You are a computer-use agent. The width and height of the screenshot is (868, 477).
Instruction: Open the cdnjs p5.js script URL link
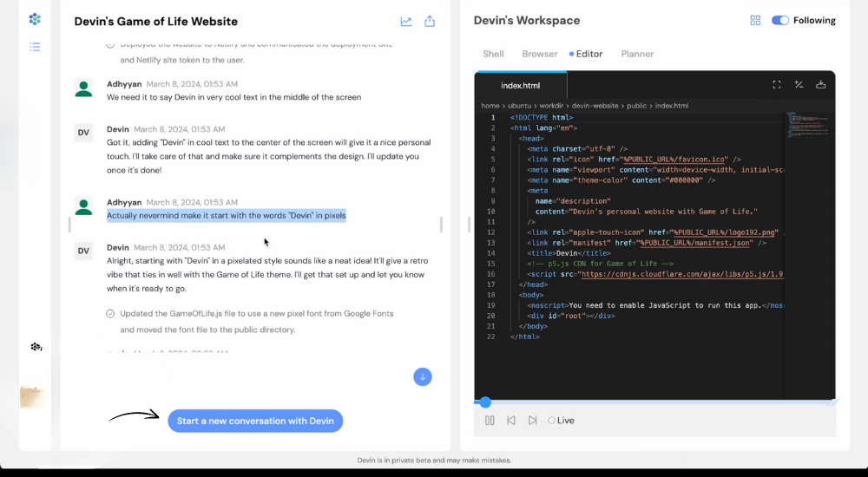pyautogui.click(x=682, y=274)
